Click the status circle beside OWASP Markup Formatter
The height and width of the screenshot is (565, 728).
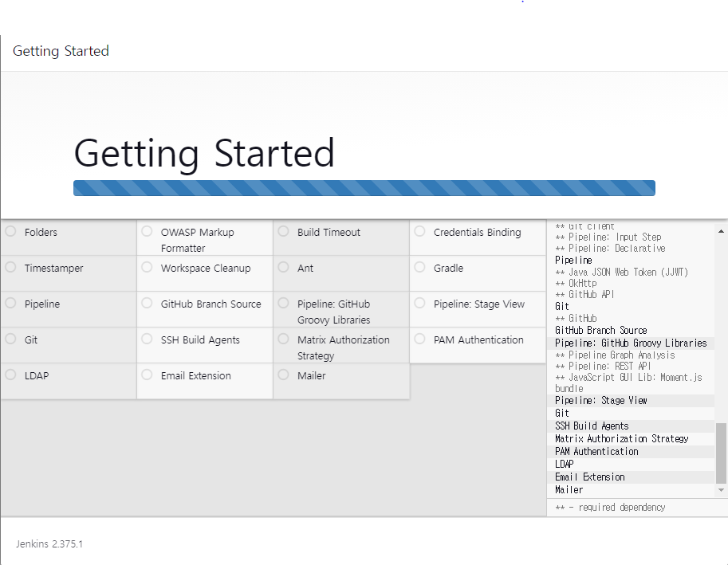click(x=147, y=231)
